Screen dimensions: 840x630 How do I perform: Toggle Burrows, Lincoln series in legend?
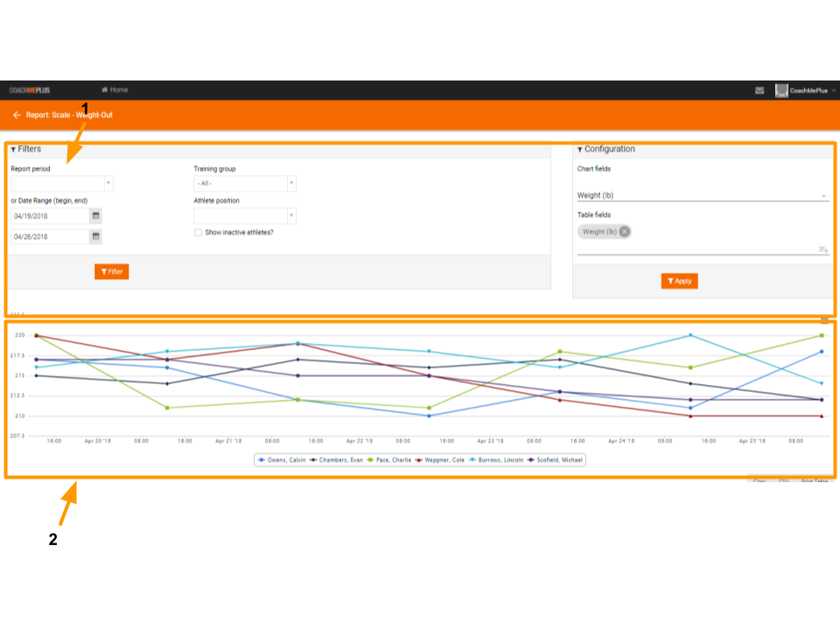496,459
